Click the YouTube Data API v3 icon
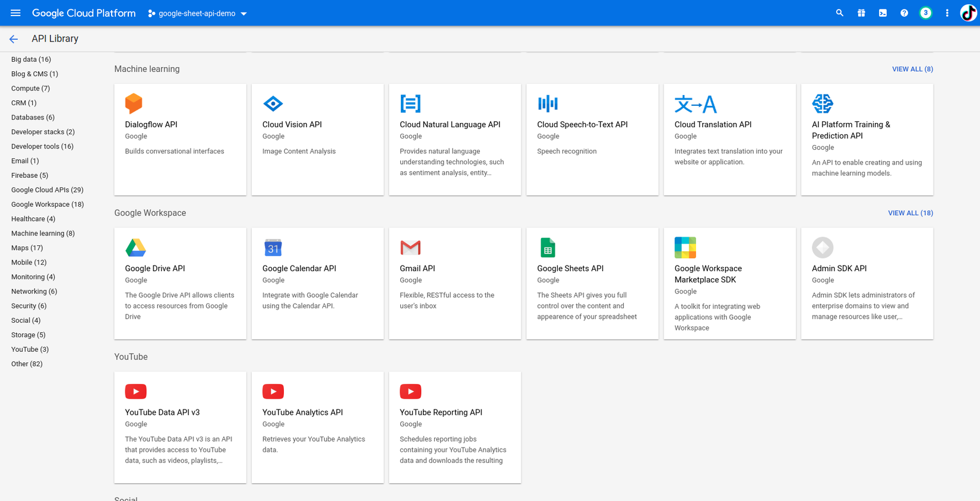Viewport: 980px width, 501px height. (136, 391)
